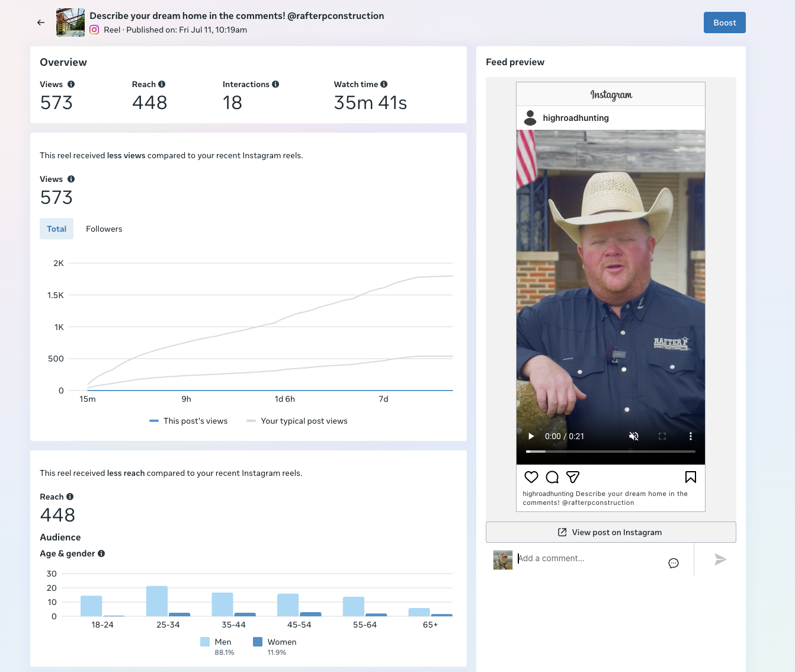
Task: Click the Instagram wordmark in feed preview
Action: tap(611, 95)
